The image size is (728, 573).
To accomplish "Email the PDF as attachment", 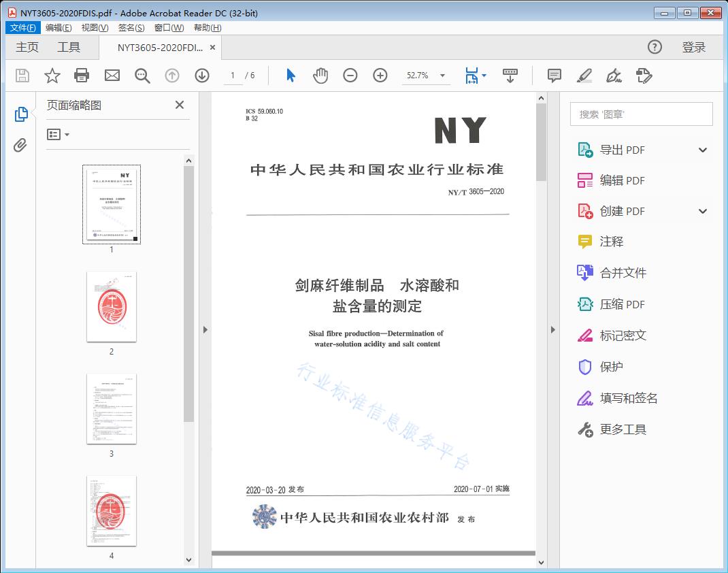I will 112,76.
